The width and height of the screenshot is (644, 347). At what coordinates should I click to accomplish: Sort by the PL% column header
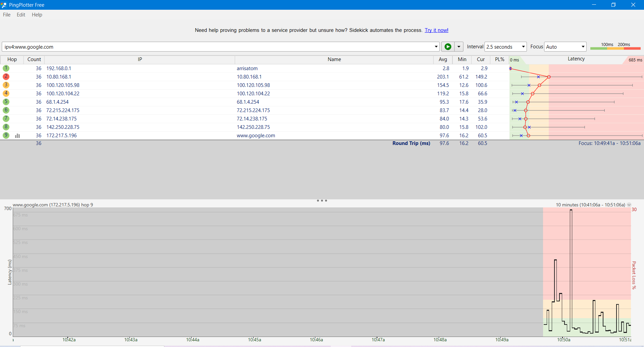(499, 59)
